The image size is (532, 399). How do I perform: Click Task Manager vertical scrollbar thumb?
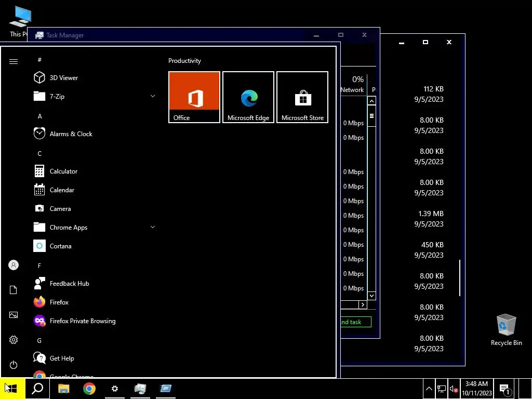tap(372, 116)
